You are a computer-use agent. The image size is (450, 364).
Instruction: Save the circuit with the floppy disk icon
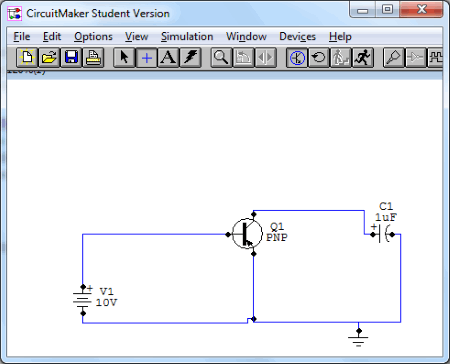pos(71,58)
